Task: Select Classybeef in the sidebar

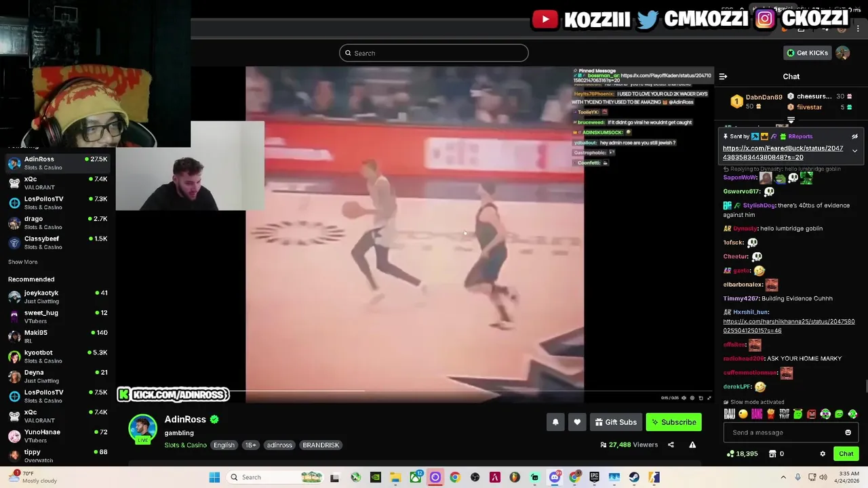Action: 58,243
